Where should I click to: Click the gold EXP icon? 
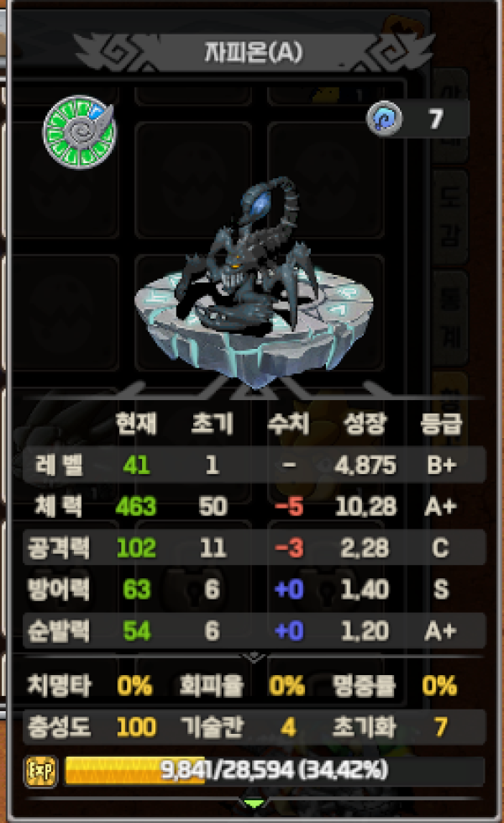(x=41, y=771)
